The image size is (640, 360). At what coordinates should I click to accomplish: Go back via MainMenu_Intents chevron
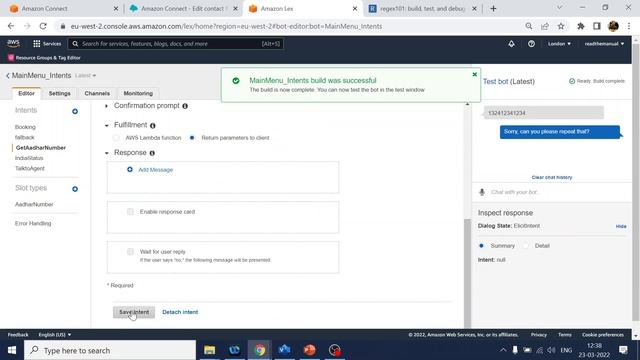[8, 76]
